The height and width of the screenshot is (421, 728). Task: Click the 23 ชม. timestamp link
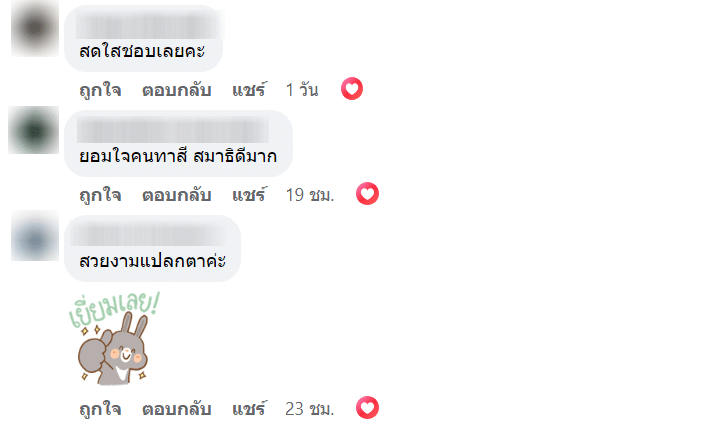[309, 409]
